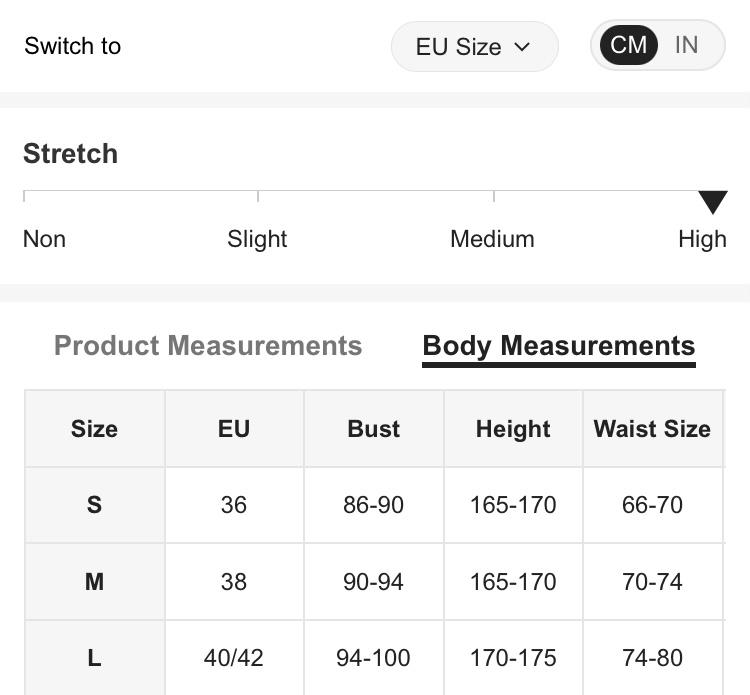Select the Body Measurements tab

(558, 346)
